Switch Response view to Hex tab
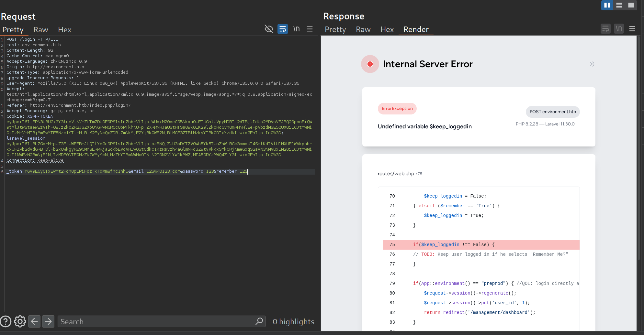This screenshot has width=644, height=335. tap(387, 29)
